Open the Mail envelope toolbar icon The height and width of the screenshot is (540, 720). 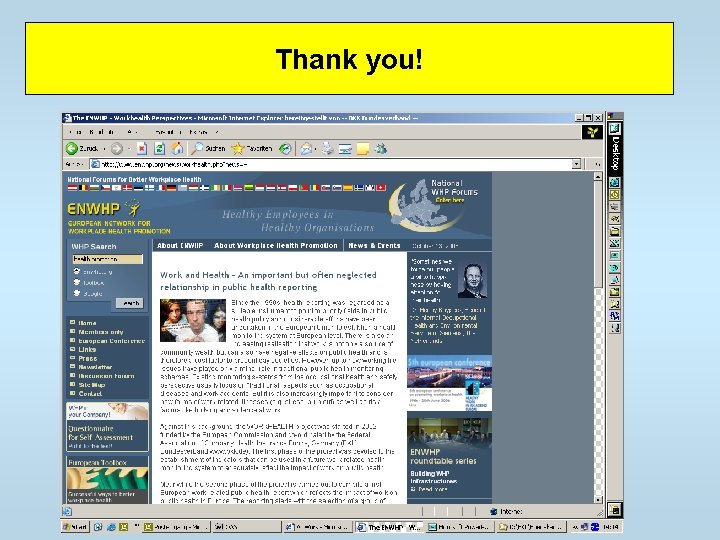pos(306,148)
